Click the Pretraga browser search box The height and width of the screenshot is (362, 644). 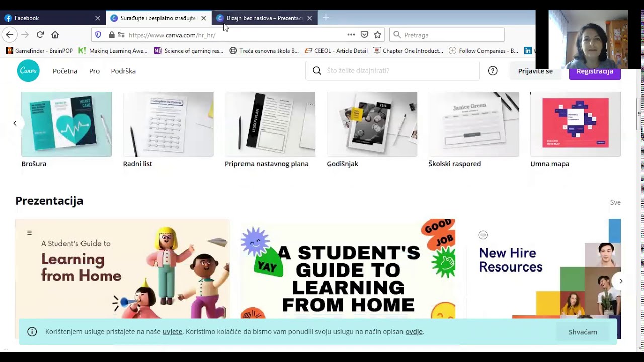(447, 35)
